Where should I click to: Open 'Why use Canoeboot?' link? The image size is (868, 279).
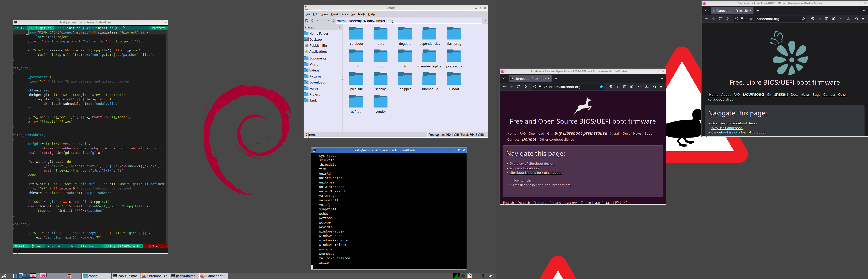tap(727, 128)
